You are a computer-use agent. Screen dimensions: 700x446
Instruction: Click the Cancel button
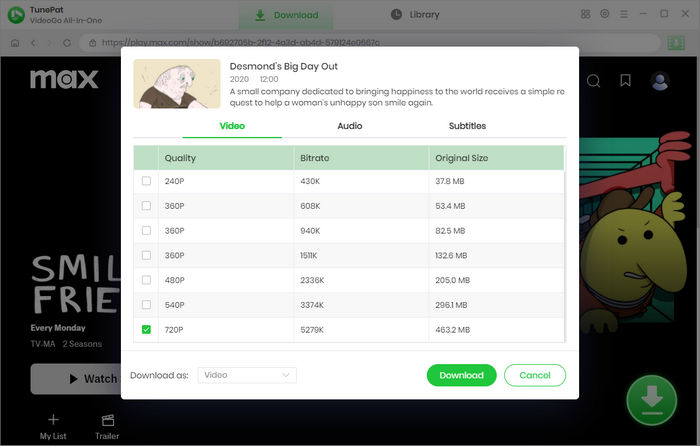pos(535,375)
